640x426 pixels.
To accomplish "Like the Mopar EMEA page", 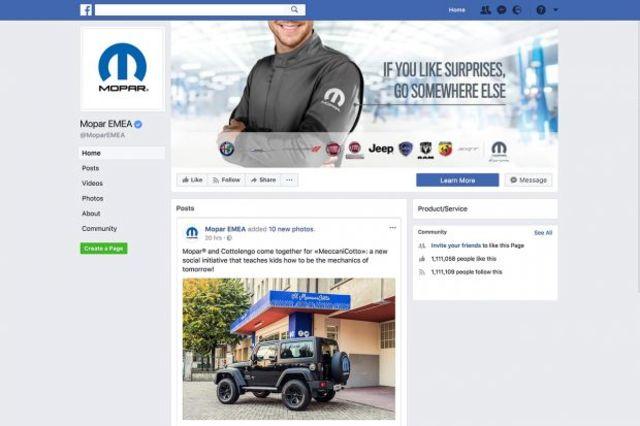I will point(192,180).
